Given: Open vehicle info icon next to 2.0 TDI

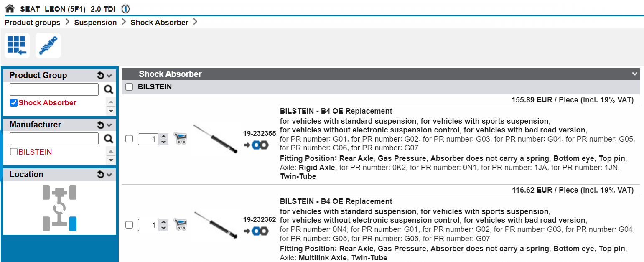Looking at the screenshot, I should tap(125, 9).
